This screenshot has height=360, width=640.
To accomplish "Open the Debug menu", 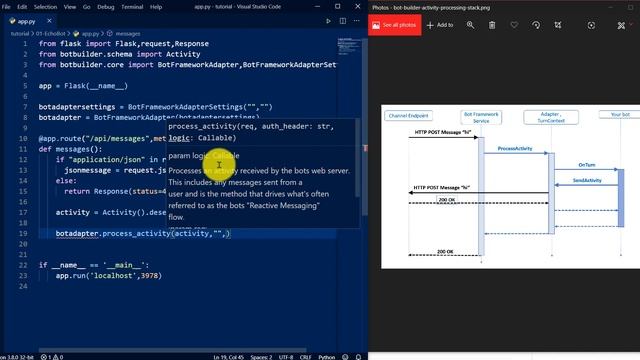I will [x=106, y=7].
